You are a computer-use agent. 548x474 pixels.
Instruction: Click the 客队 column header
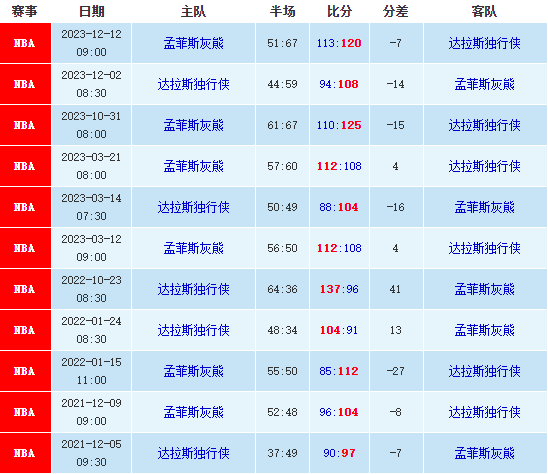click(484, 12)
